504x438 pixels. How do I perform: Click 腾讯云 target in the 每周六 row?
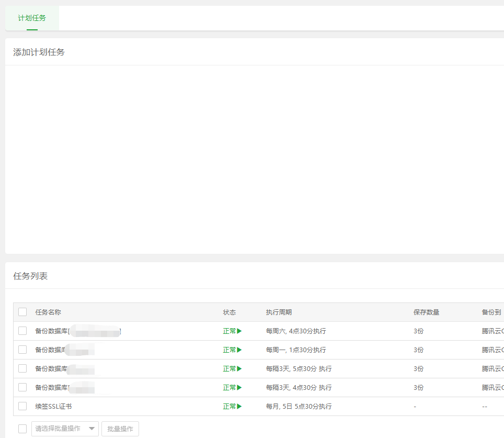click(492, 331)
